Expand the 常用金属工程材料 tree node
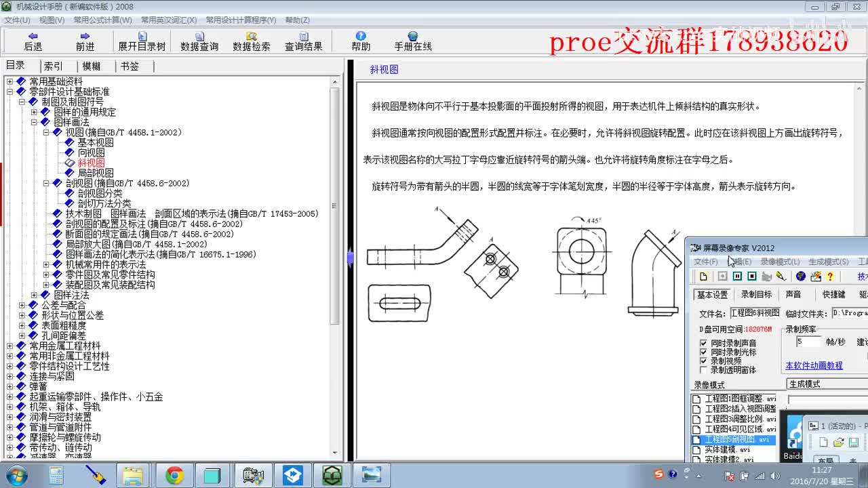This screenshot has width=868, height=488. tap(9, 346)
